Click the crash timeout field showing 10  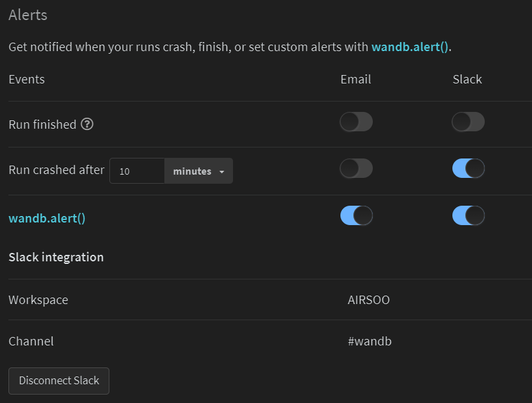tap(137, 171)
